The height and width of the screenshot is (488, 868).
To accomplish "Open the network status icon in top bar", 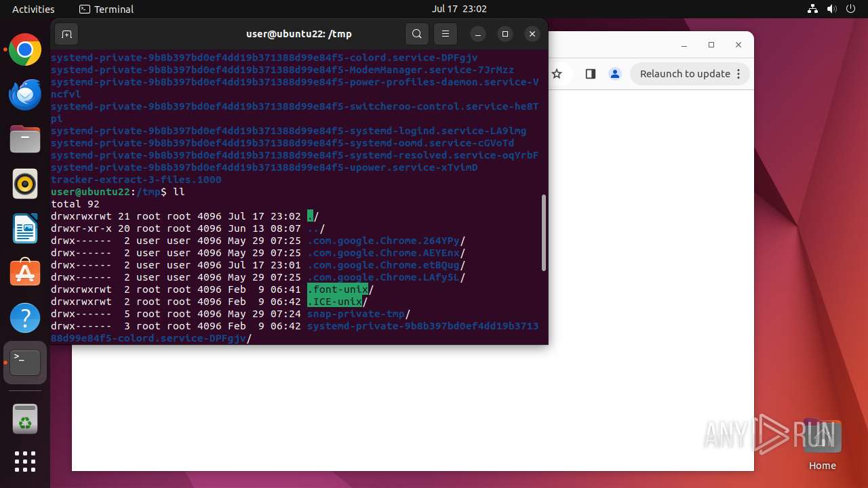I will pyautogui.click(x=813, y=9).
